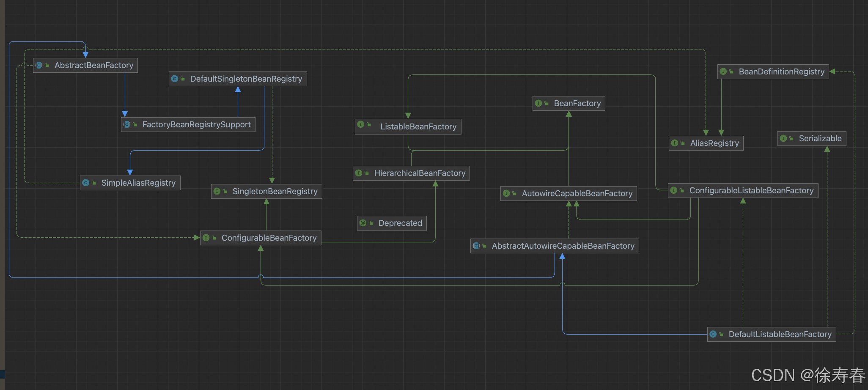Image resolution: width=868 pixels, height=390 pixels.
Task: Click the visibility icon beside Deprecated
Action: [371, 223]
